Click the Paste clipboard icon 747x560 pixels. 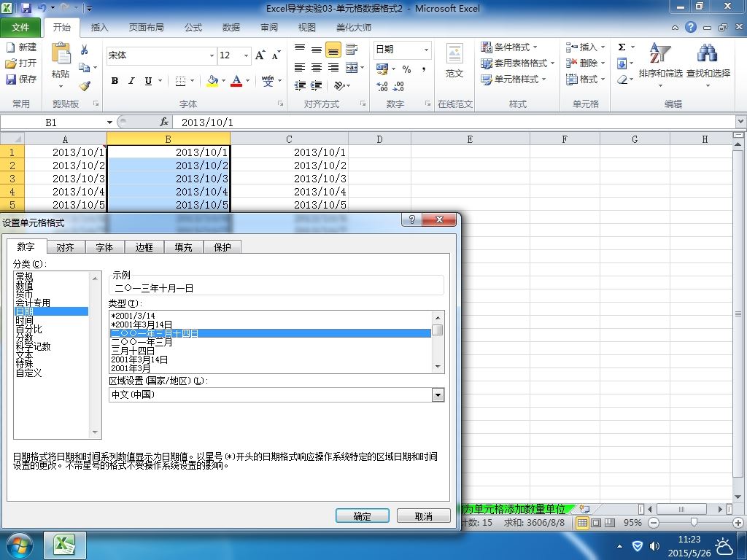(x=61, y=53)
